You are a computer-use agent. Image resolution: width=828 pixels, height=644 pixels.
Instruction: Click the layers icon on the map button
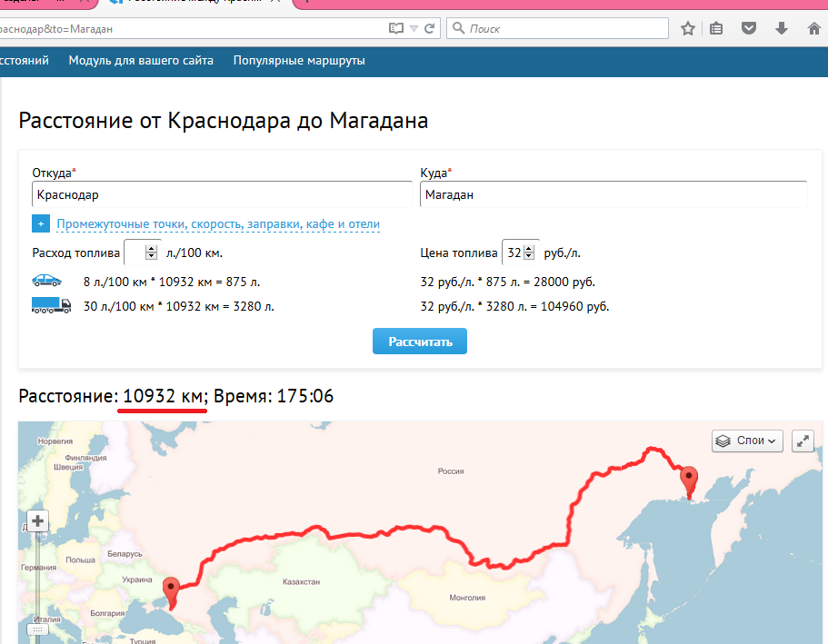point(724,441)
